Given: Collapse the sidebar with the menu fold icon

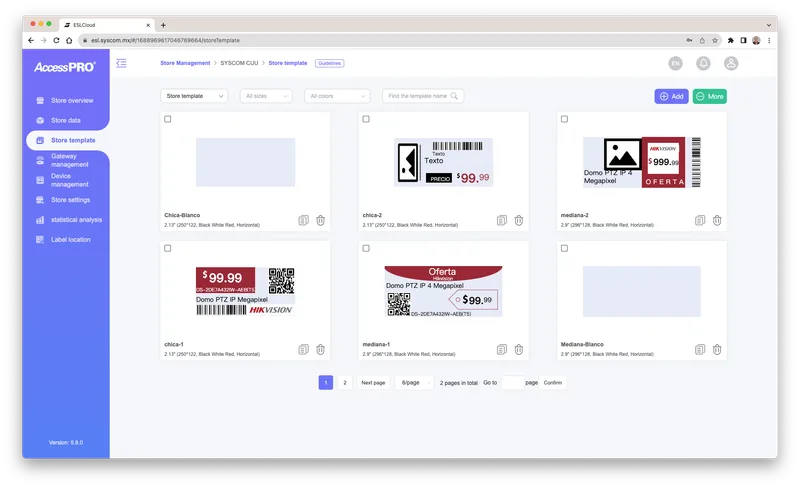Looking at the screenshot, I should coord(121,63).
